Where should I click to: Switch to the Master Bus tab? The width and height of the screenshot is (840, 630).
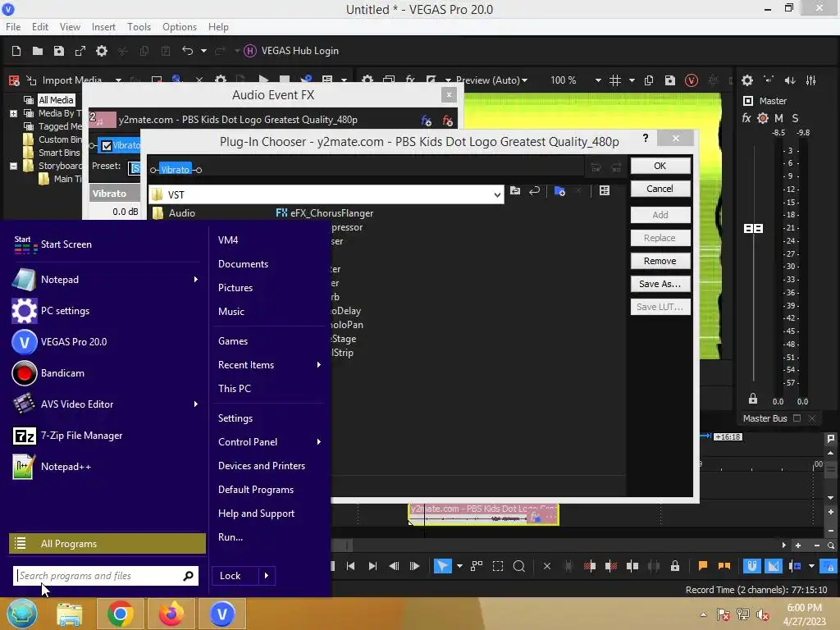coord(765,418)
